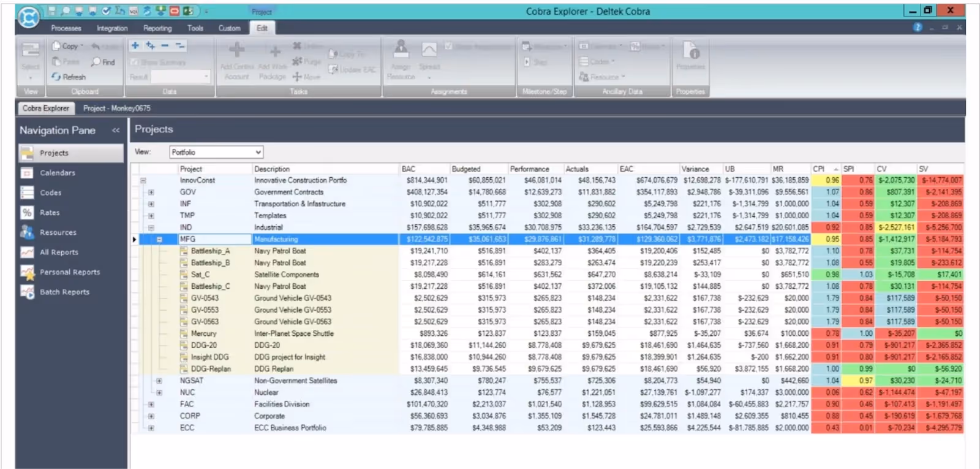
Task: Click the Calendars icon in Navigation Pane
Action: tap(26, 173)
